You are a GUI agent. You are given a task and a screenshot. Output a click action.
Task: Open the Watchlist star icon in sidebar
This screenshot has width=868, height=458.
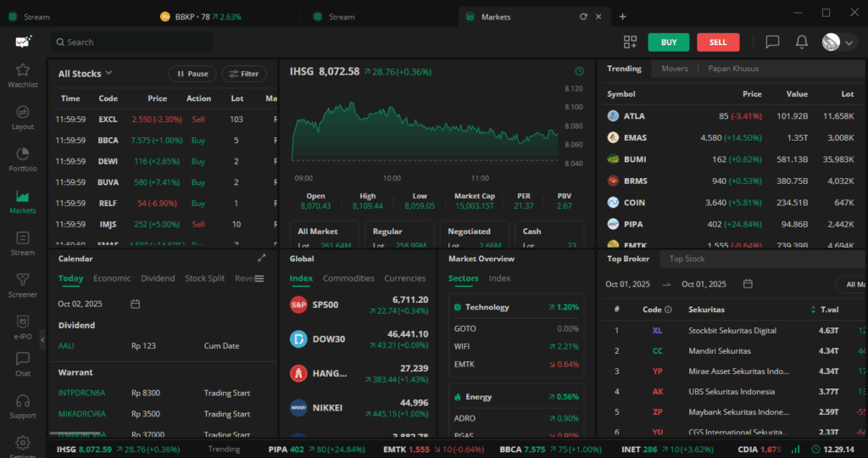pos(23,70)
